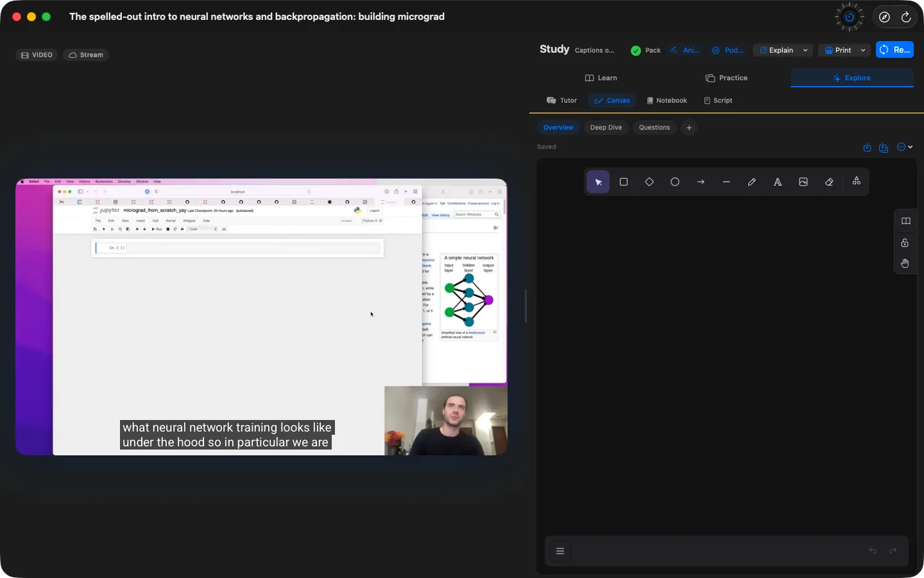The width and height of the screenshot is (924, 578).
Task: Click the blue Re... refresh button
Action: pyautogui.click(x=894, y=50)
